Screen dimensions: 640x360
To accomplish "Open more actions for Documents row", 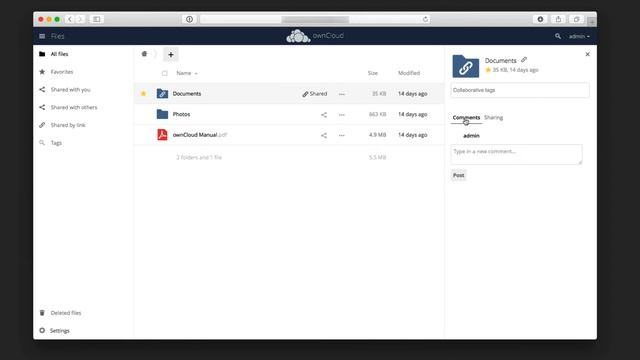I will [342, 94].
